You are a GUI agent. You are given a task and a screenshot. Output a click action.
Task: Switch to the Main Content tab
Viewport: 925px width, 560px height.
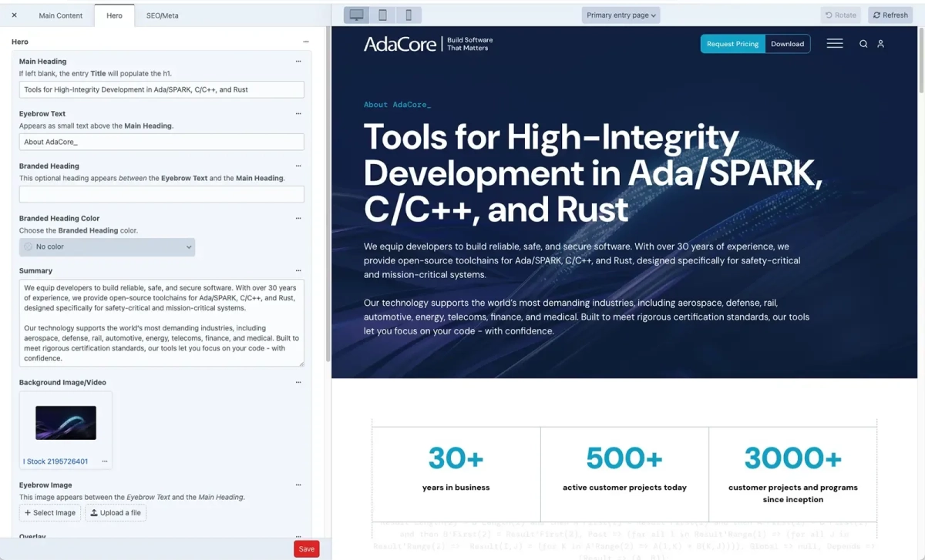[61, 15]
